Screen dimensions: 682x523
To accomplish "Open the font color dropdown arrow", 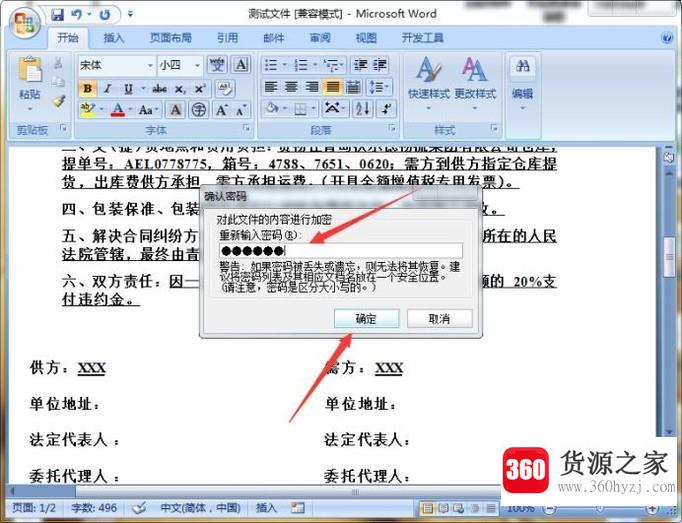I will pyautogui.click(x=130, y=109).
